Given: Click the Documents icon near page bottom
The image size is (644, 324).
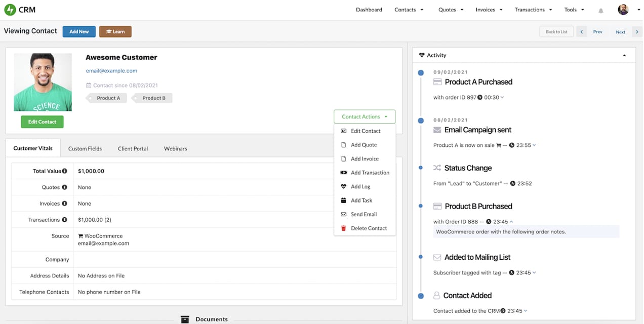Looking at the screenshot, I should (185, 319).
